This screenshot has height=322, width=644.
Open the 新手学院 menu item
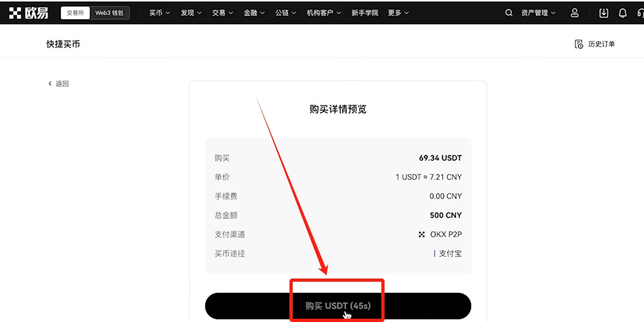coord(365,13)
